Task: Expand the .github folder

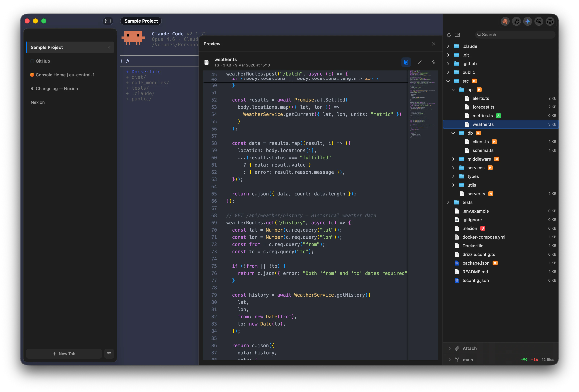Action: (x=448, y=64)
